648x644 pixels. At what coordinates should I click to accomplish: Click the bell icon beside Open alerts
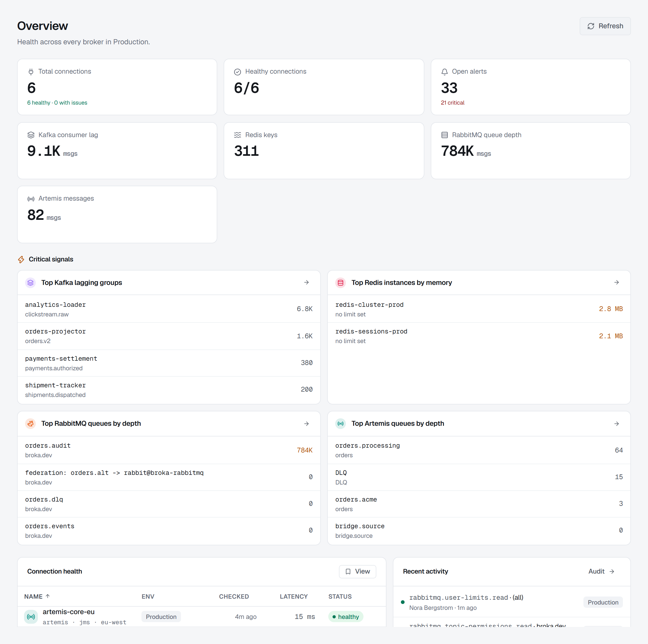tap(444, 72)
